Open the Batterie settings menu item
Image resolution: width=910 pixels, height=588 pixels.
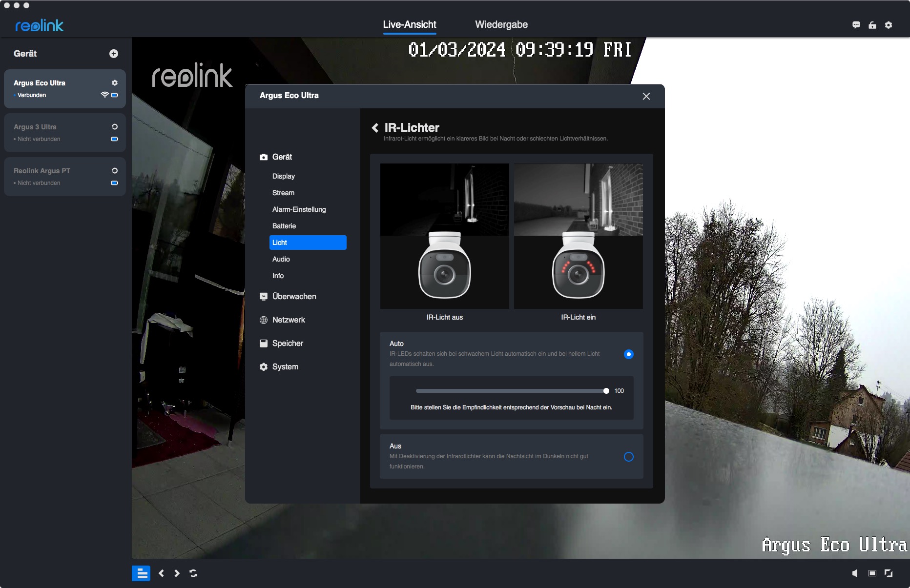click(284, 226)
